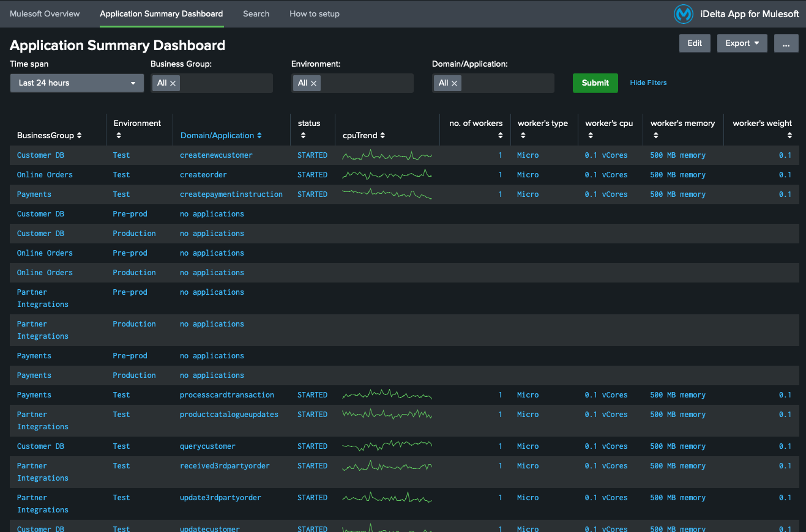Click 500 MB memory in processcardtransaction row

point(677,395)
